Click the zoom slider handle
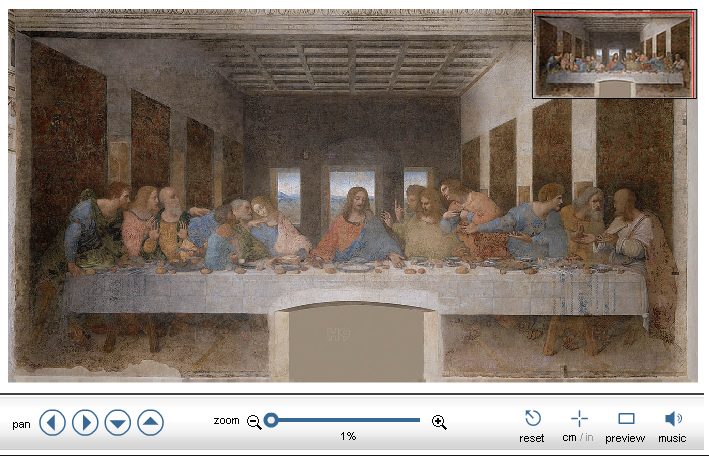709x456 pixels. click(x=271, y=420)
